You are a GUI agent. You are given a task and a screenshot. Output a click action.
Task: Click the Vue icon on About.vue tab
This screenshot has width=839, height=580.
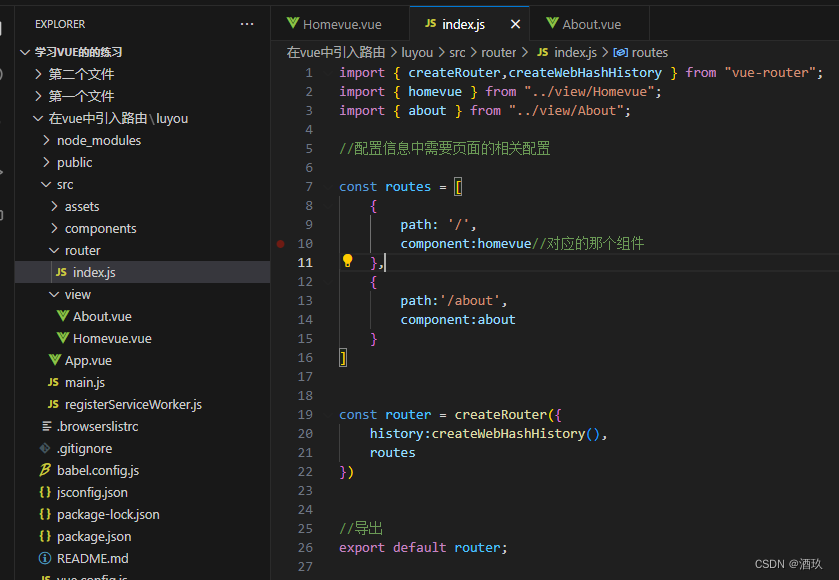pos(552,22)
